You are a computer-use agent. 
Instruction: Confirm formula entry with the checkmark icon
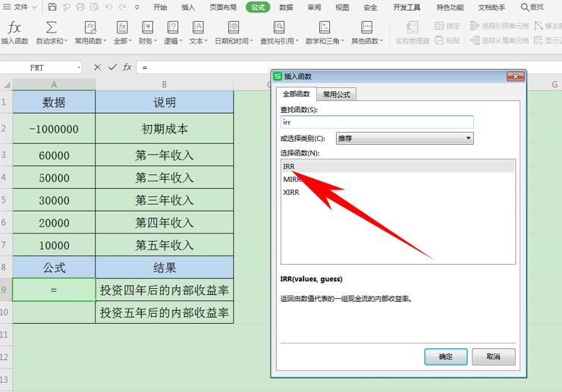tap(112, 67)
